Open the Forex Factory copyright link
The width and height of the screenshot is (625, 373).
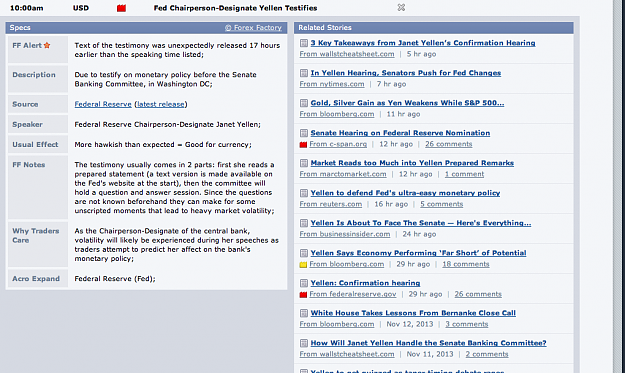point(253,27)
